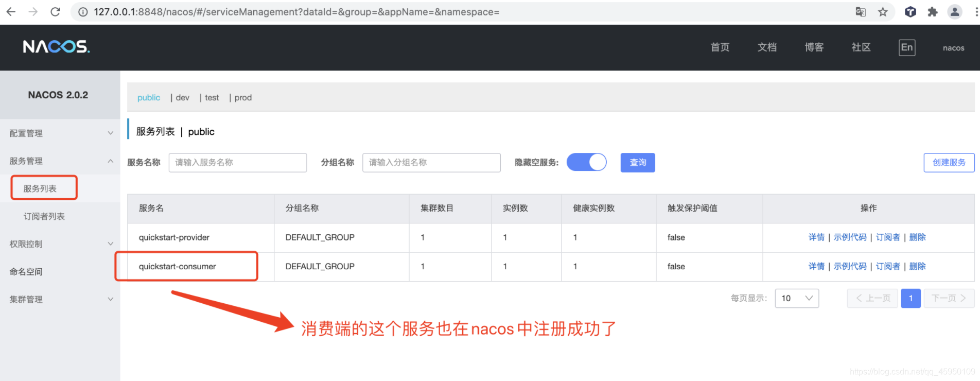Go back using the browser back arrow

pyautogui.click(x=11, y=11)
